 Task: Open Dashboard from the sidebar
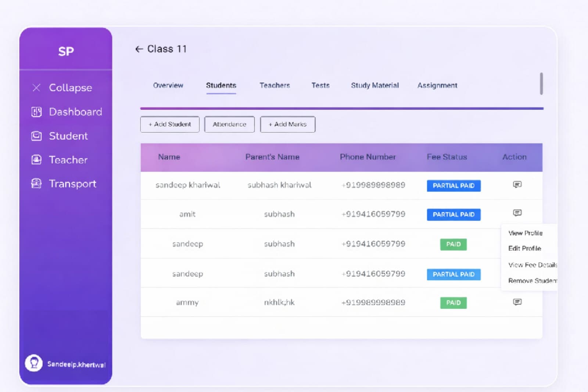tap(75, 112)
